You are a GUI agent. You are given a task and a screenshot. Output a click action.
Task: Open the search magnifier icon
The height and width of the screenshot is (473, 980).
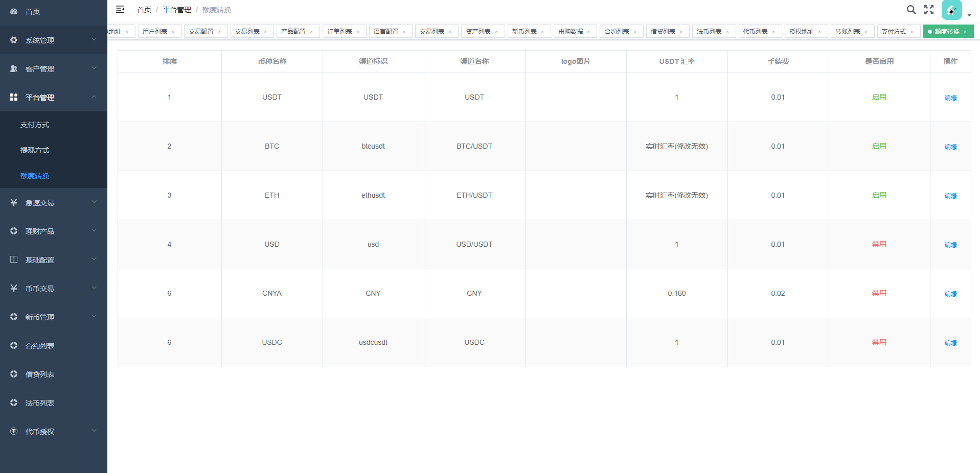(x=911, y=10)
